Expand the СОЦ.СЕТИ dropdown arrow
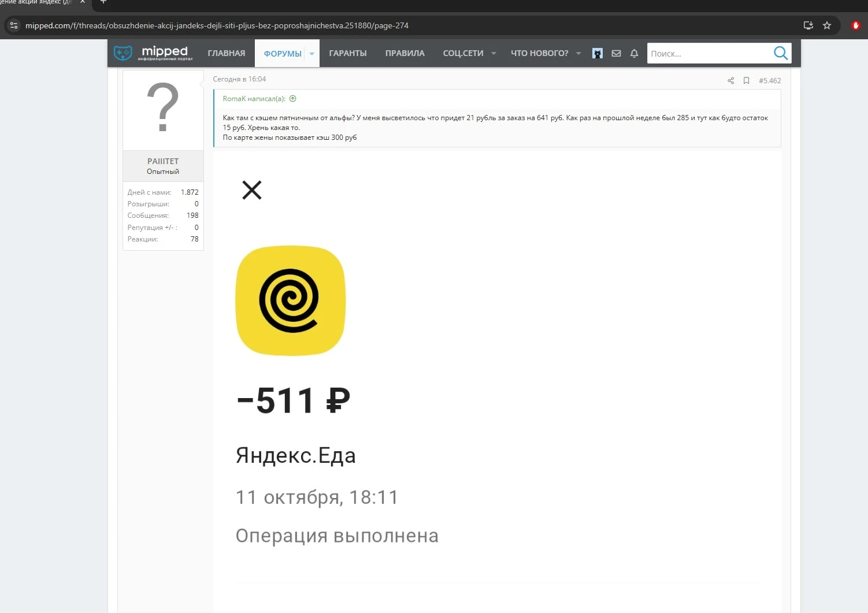Image resolution: width=868 pixels, height=613 pixels. 494,53
